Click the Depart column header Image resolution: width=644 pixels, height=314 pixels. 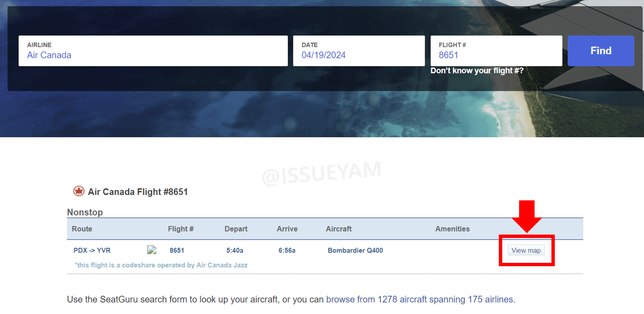pos(236,229)
